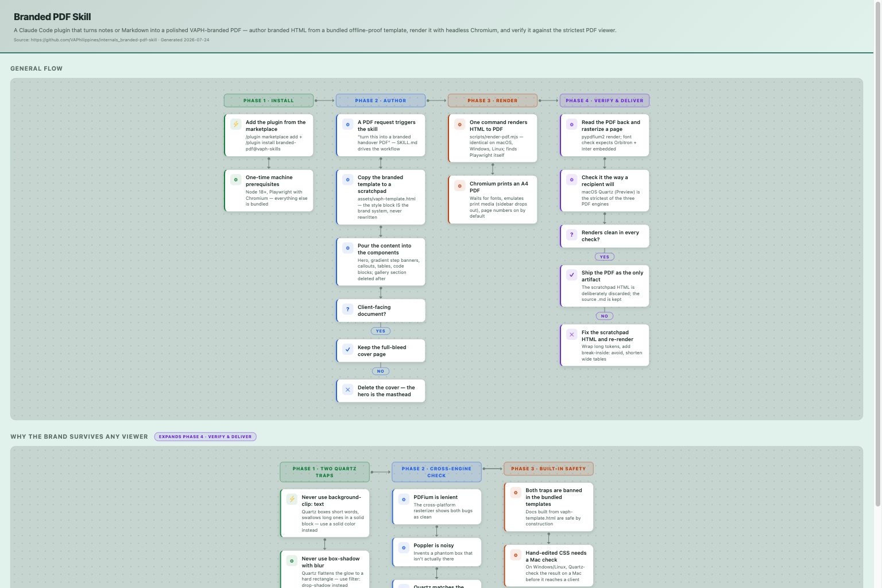Click the Branded PDF Skill title
The width and height of the screenshot is (882, 588).
point(52,17)
